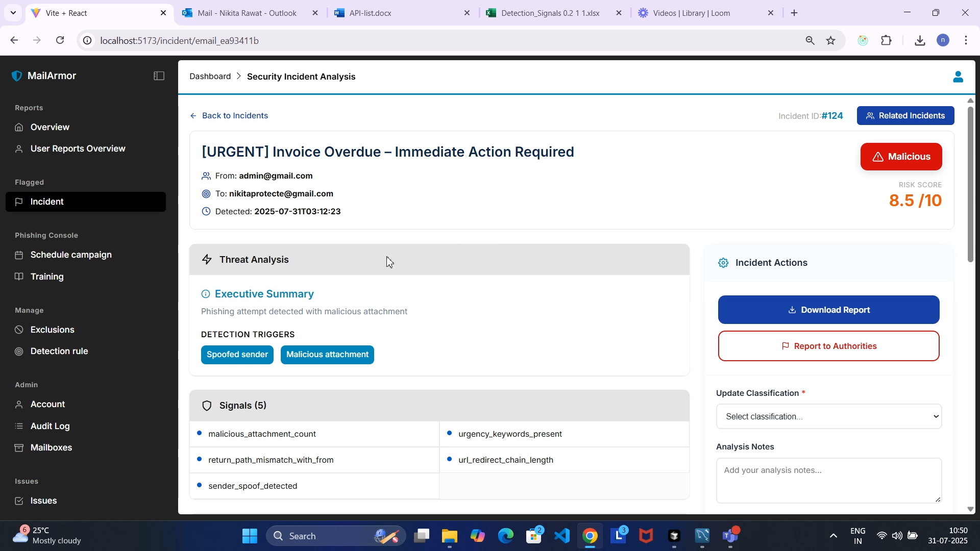Viewport: 980px width, 551px height.
Task: Open browser extensions puzzle icon
Action: (x=887, y=41)
